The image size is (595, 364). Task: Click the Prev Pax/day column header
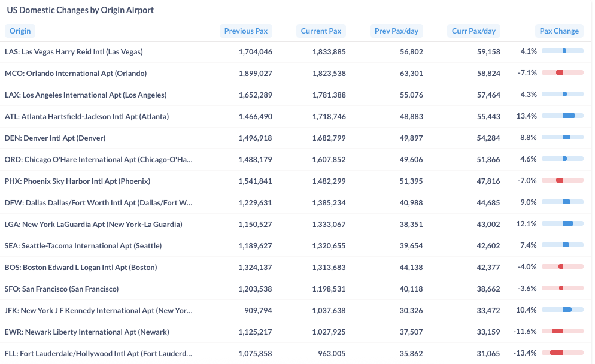pyautogui.click(x=396, y=31)
